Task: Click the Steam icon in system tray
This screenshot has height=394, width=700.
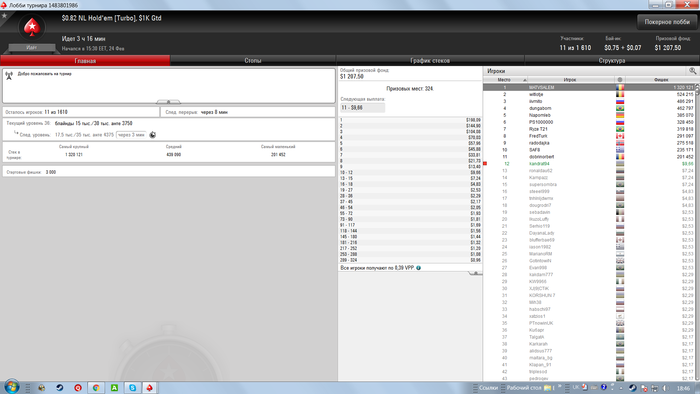Action: (x=633, y=388)
